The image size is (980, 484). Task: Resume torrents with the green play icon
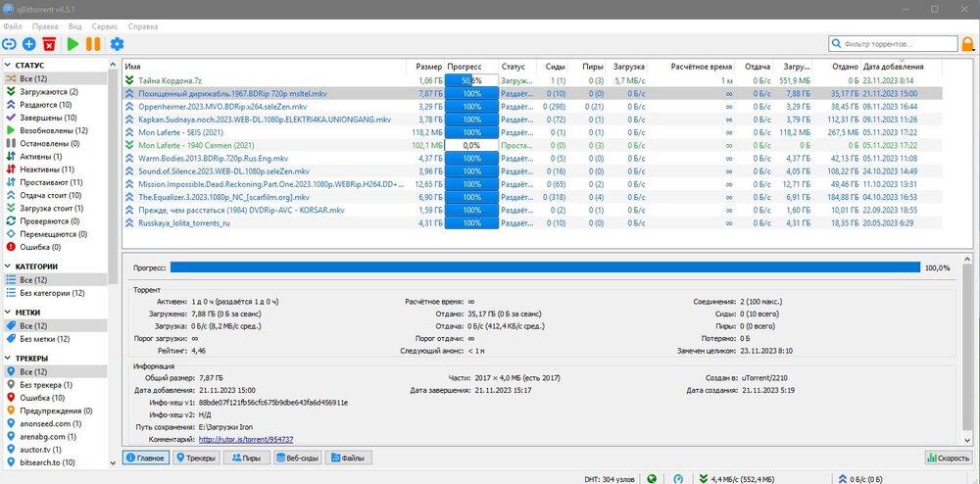tap(73, 44)
